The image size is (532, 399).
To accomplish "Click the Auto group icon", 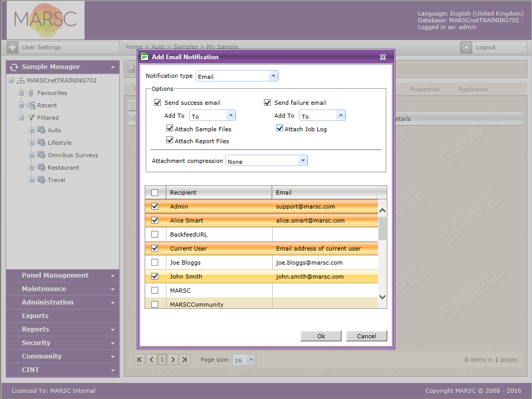I will [41, 130].
